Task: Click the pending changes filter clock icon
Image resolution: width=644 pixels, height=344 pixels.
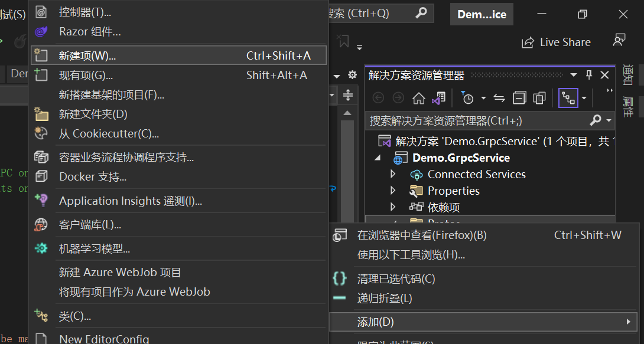Action: click(x=467, y=98)
